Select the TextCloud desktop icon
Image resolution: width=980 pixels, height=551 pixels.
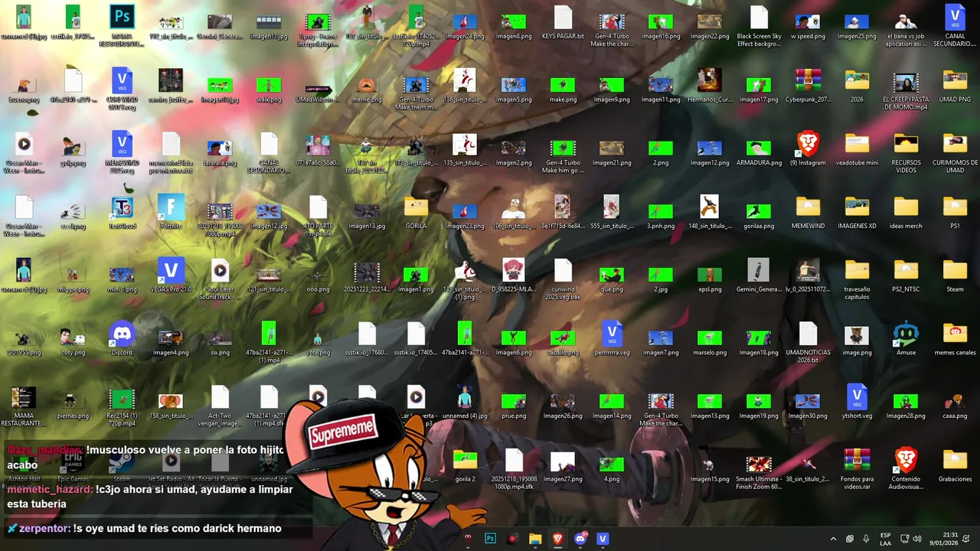pyautogui.click(x=122, y=212)
